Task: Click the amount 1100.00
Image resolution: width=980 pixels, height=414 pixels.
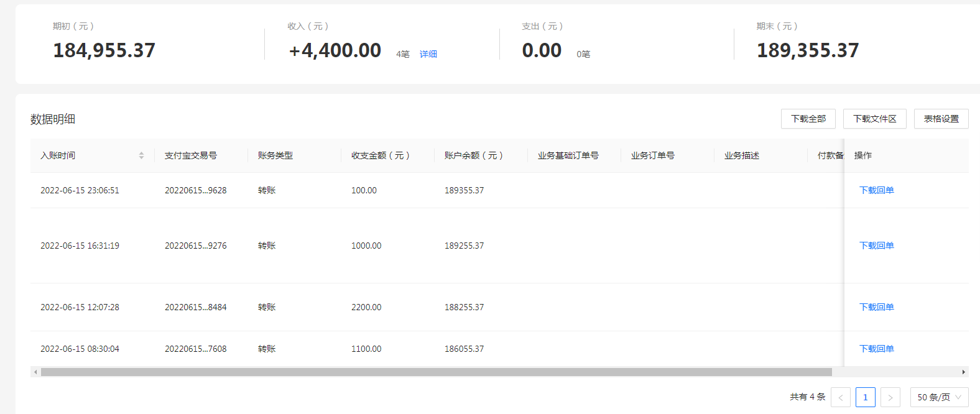Action: point(366,349)
